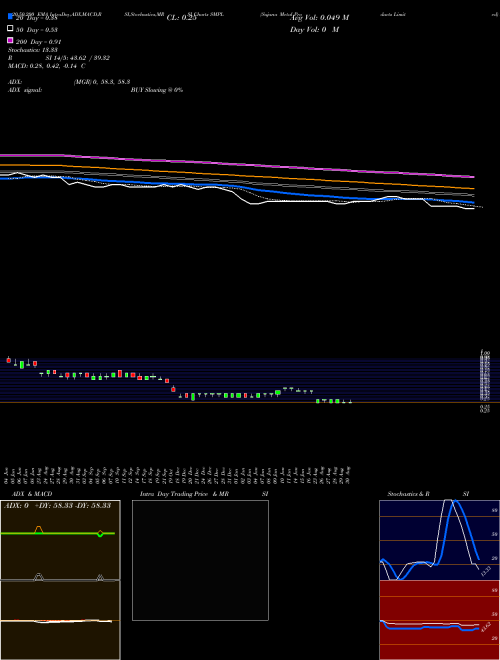Click the 'Avg Vol: 0.049 M' text
The height and width of the screenshot is (660, 500).
[321, 18]
